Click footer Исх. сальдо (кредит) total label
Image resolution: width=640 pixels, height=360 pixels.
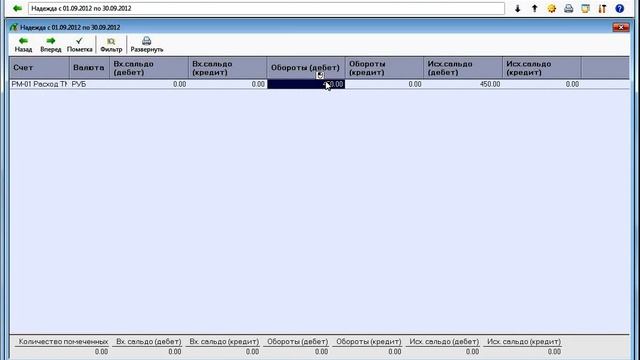point(524,342)
